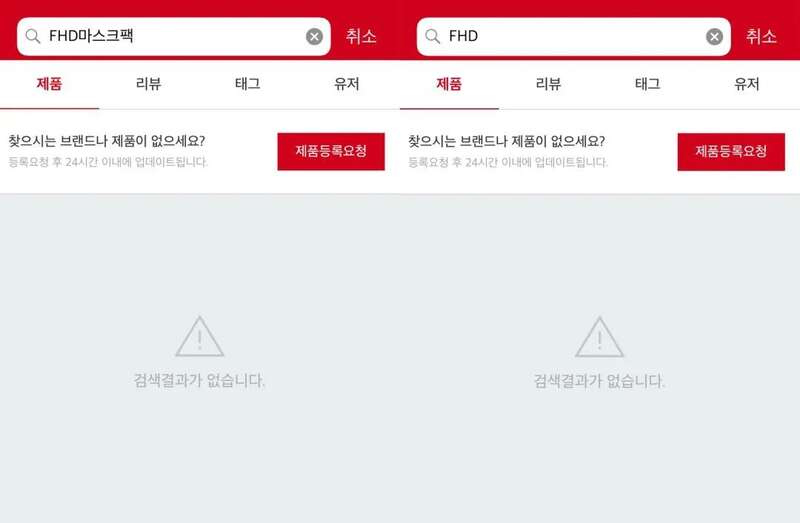Open the right 유저 tab

click(x=746, y=84)
